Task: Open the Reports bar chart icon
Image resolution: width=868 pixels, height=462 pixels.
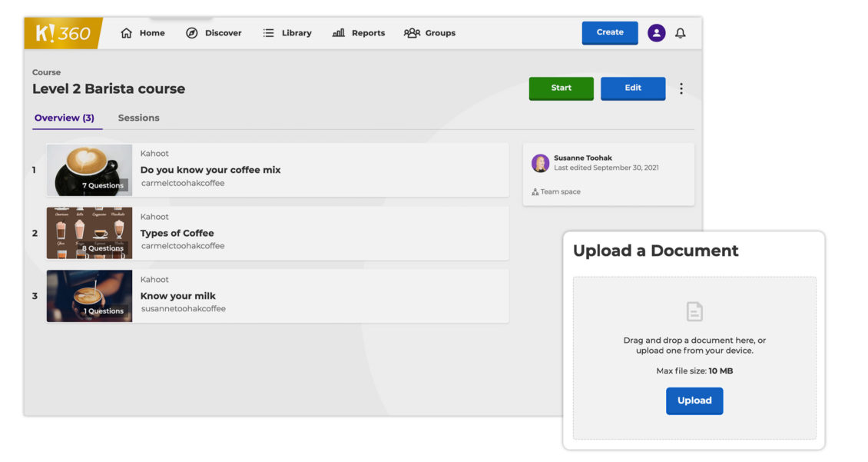Action: [x=338, y=33]
